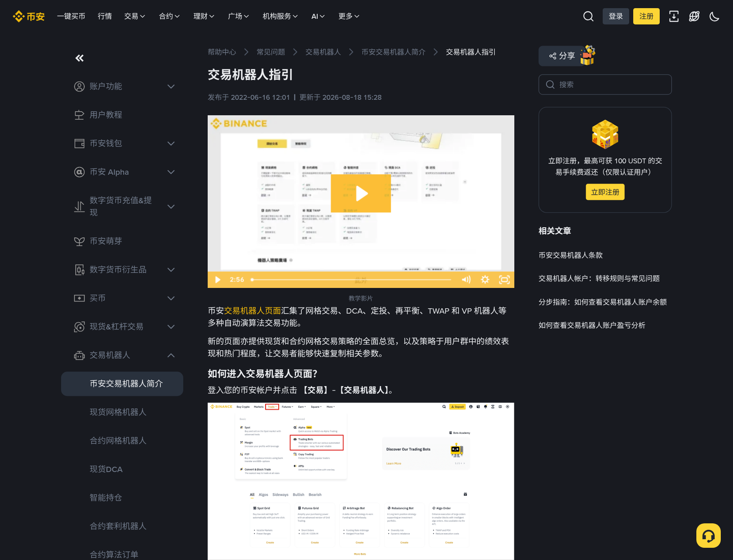Collapse sidebar with double-chevron icon
733x560 pixels.
click(x=79, y=58)
